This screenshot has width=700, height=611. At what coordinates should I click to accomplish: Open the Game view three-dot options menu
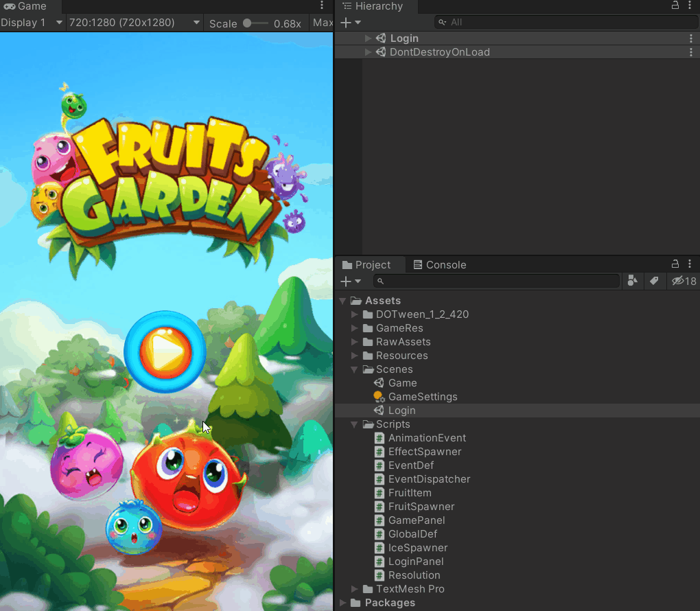coord(322,5)
